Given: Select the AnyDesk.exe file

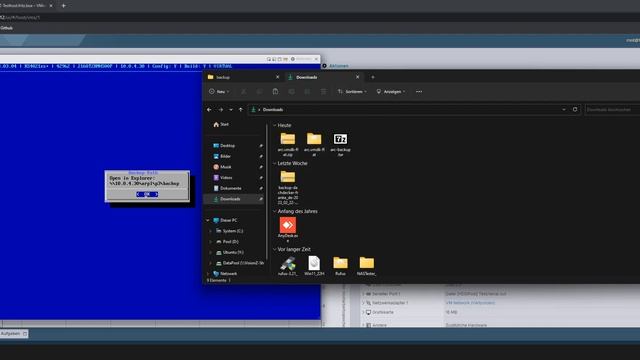Looking at the screenshot, I should tap(288, 230).
